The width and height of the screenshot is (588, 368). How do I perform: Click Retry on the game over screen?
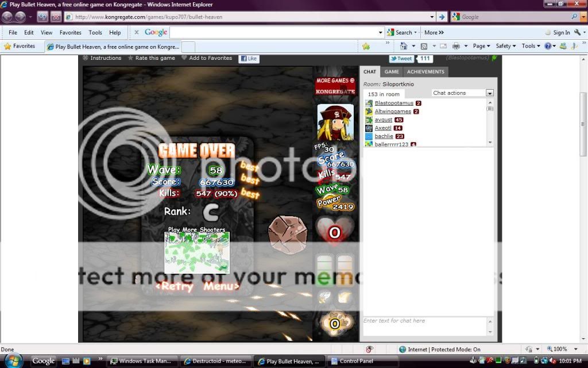pos(175,286)
